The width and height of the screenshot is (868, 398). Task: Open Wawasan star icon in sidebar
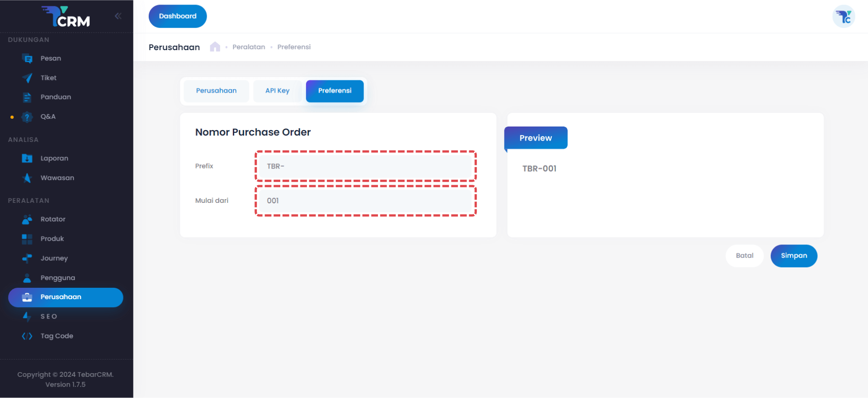tap(27, 178)
